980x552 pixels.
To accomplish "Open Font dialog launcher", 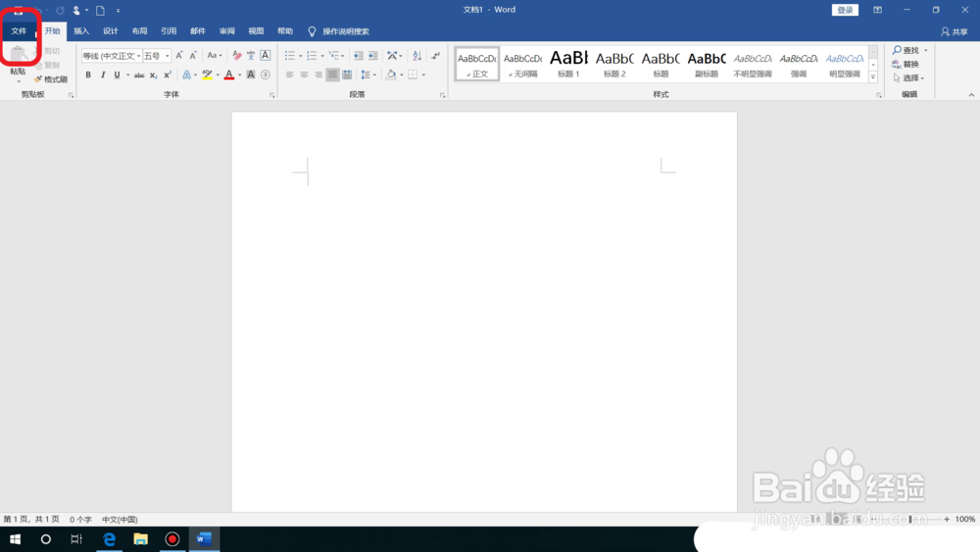I will pyautogui.click(x=271, y=95).
